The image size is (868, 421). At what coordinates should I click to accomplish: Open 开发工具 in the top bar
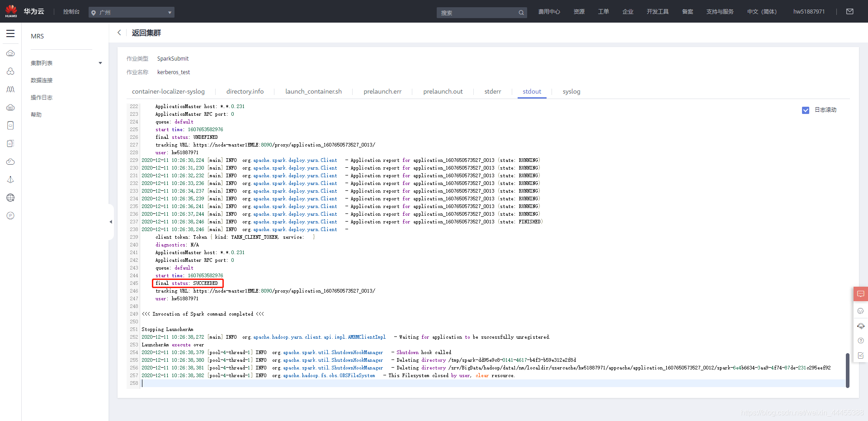(x=657, y=12)
